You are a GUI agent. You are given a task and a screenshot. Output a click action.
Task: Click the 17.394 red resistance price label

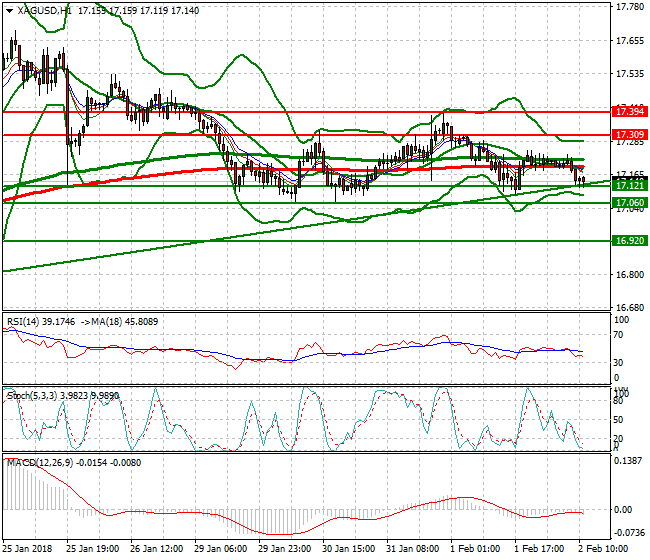point(630,112)
